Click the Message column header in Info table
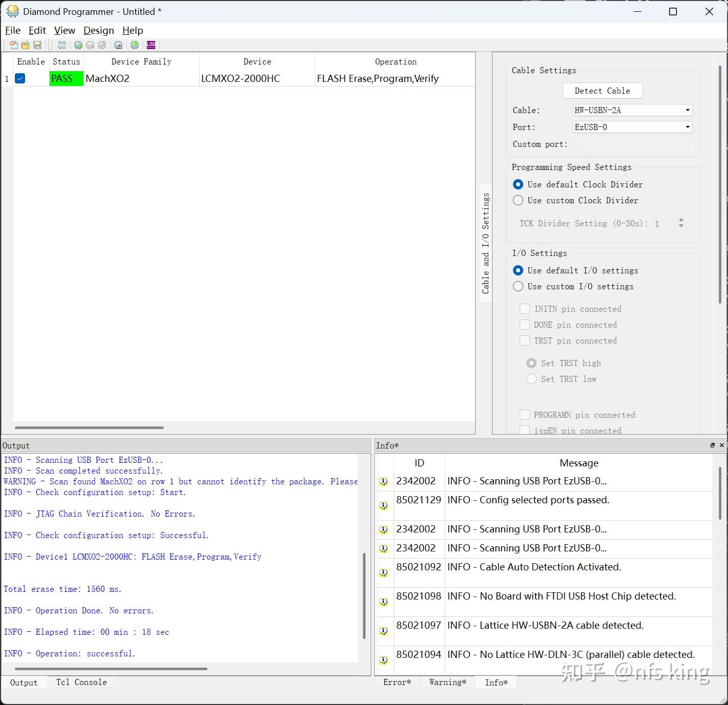The width and height of the screenshot is (728, 705). tap(579, 463)
